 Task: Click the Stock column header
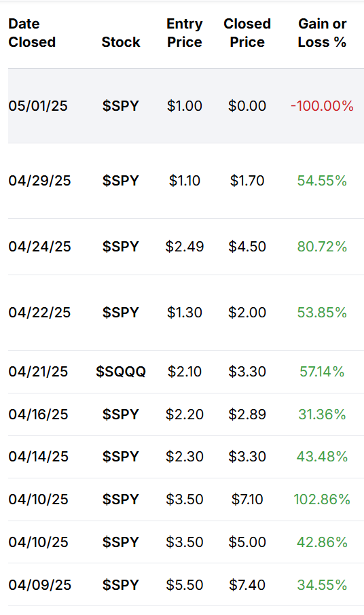(121, 42)
